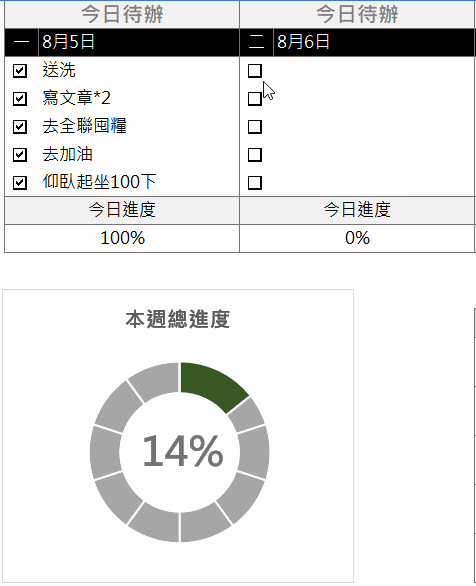Select the 8月5日 date cell
Image resolution: width=476 pixels, height=586 pixels.
click(x=139, y=42)
